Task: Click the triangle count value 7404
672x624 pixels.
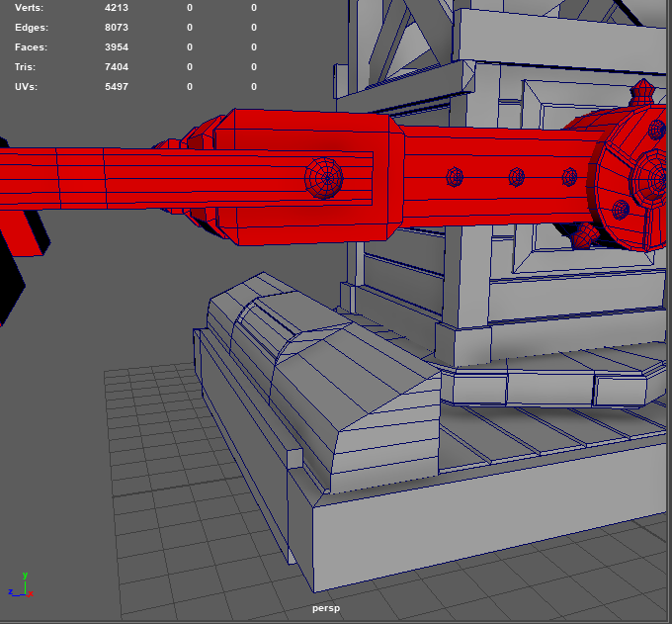Action: point(117,67)
